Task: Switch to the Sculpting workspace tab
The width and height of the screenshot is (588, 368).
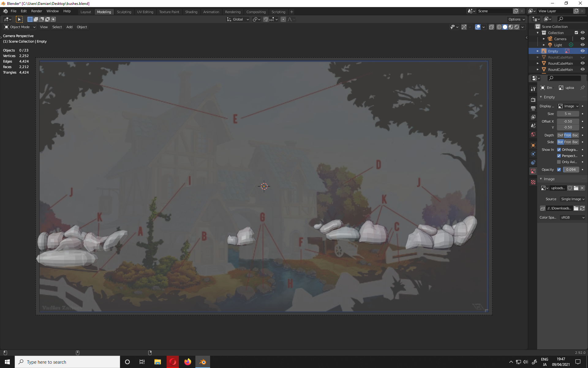Action: tap(124, 12)
